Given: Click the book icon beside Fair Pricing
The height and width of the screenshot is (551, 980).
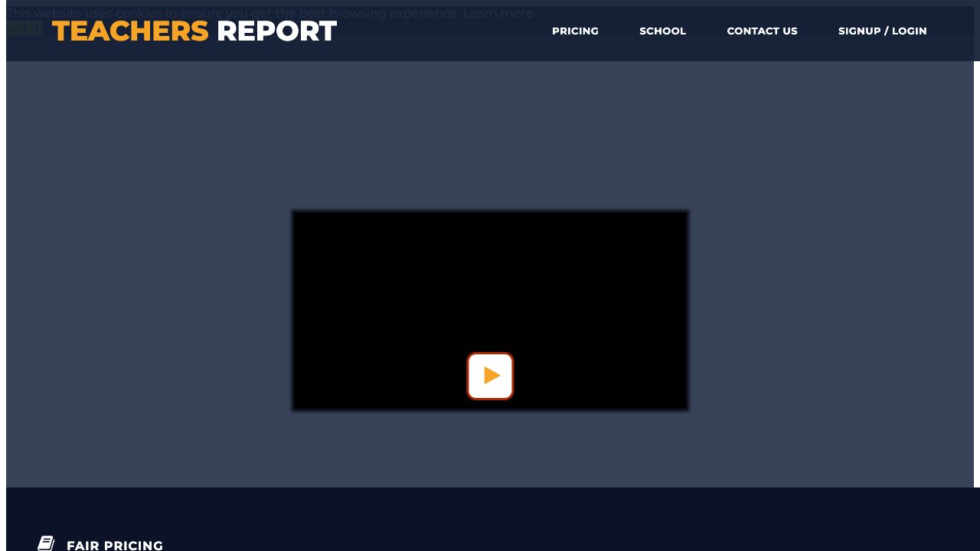Looking at the screenshot, I should 46,543.
